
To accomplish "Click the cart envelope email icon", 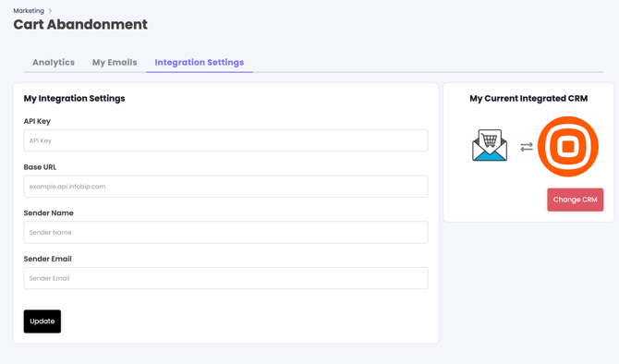I will coord(490,145).
